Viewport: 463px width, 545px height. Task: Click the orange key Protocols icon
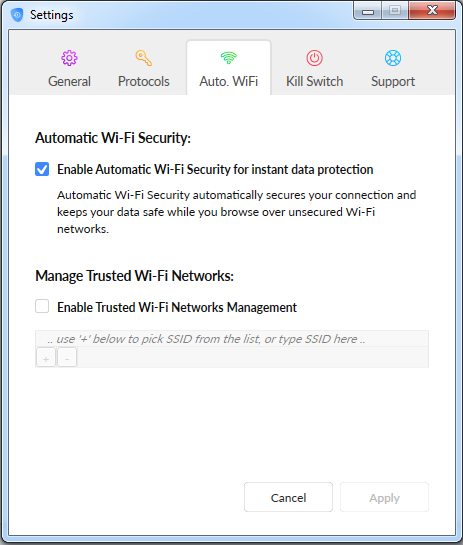click(144, 58)
